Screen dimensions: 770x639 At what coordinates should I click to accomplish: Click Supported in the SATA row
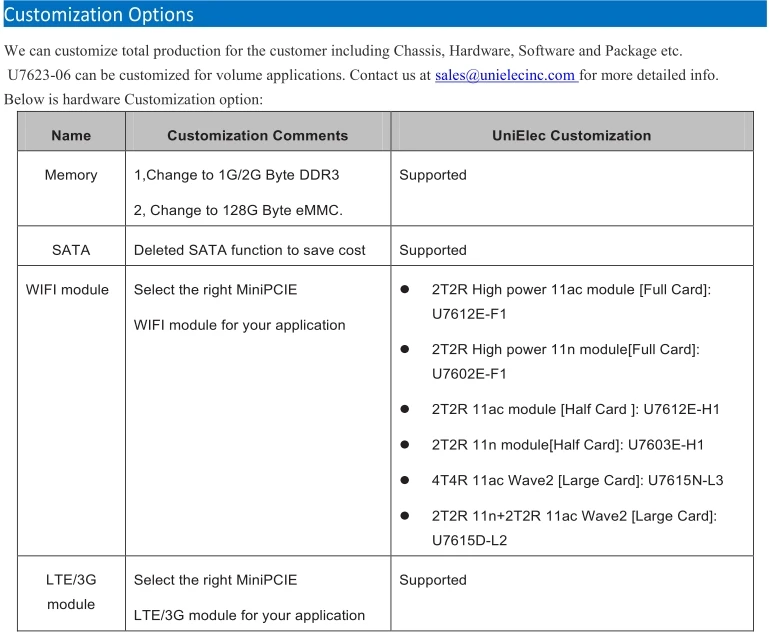coord(433,250)
